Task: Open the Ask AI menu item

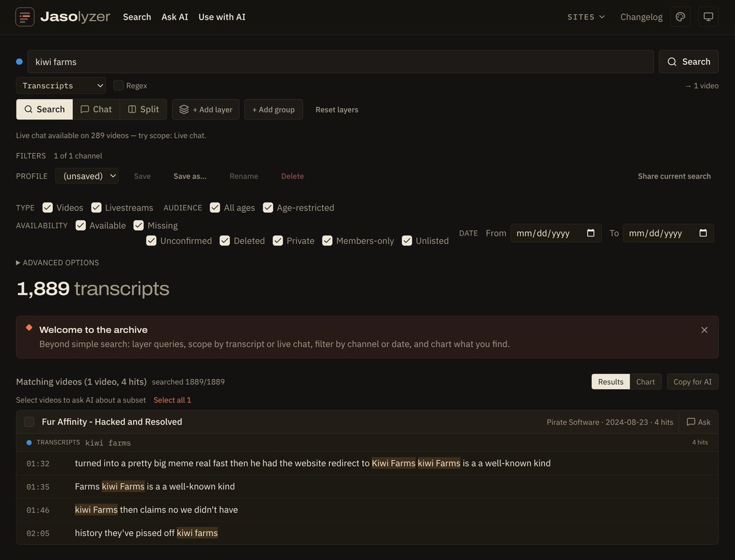Action: [x=175, y=17]
